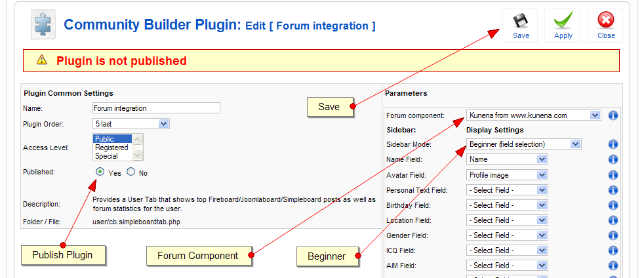Select the Published Yes radio button
This screenshot has height=278, width=644.
click(x=100, y=172)
